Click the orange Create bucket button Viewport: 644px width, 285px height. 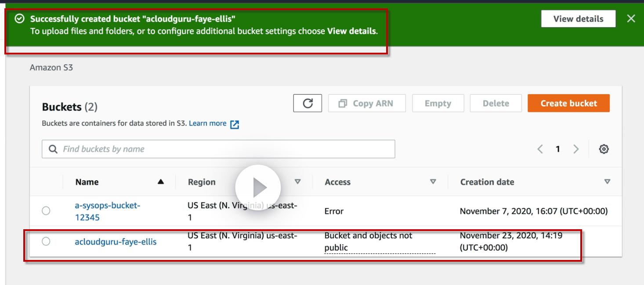(x=568, y=103)
